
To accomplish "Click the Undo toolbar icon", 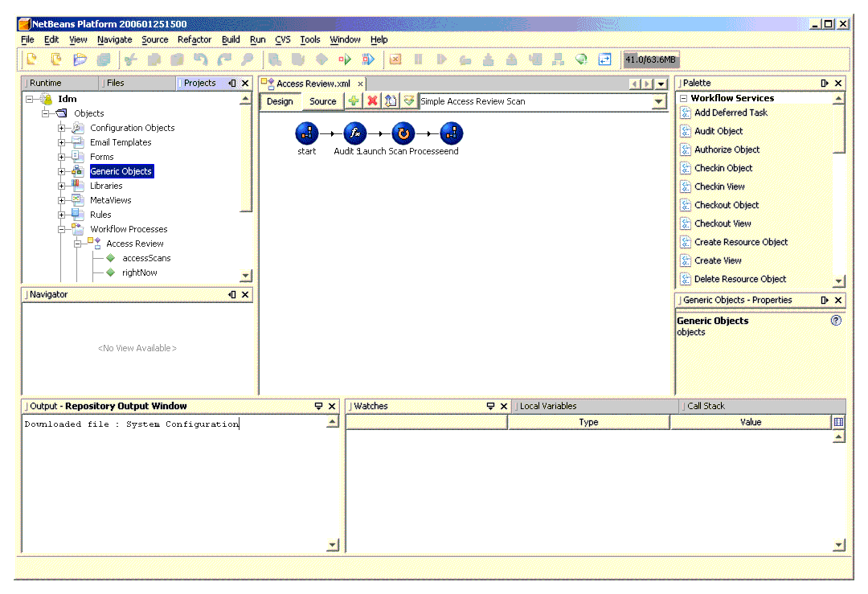I will click(200, 59).
